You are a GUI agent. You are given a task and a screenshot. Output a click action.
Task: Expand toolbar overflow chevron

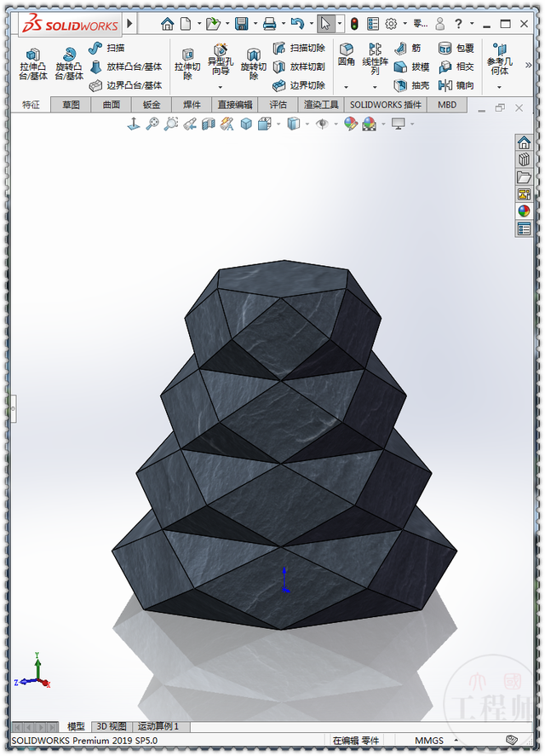(x=528, y=65)
